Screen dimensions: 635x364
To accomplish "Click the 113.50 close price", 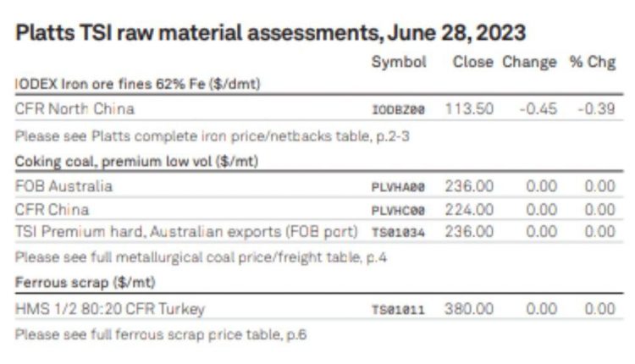I will click(469, 109).
